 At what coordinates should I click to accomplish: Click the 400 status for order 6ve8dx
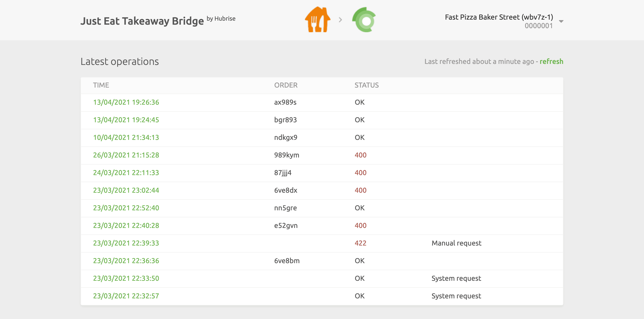pyautogui.click(x=360, y=190)
